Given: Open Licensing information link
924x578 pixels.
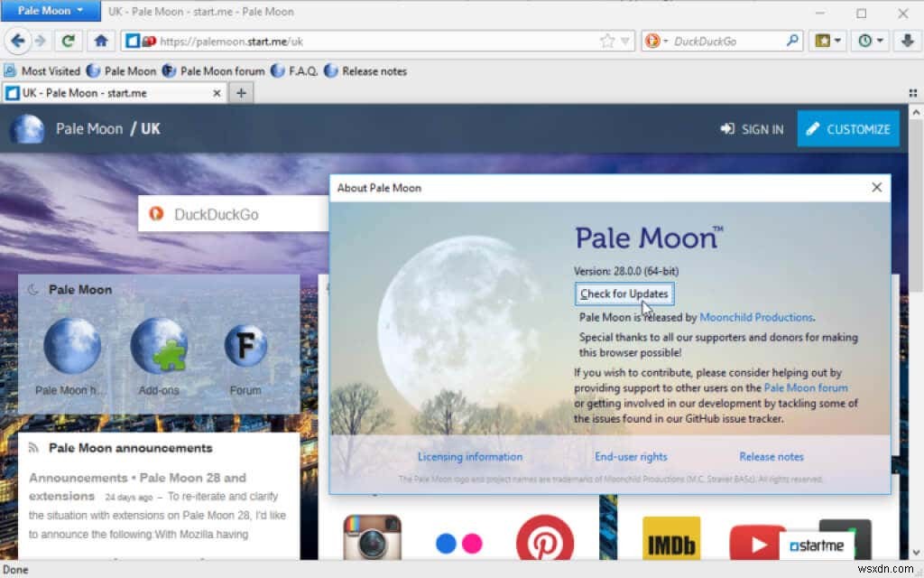Looking at the screenshot, I should click(x=469, y=456).
